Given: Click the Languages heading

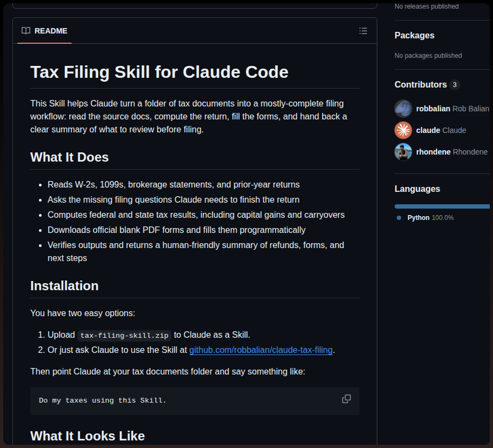Looking at the screenshot, I should (x=417, y=189).
